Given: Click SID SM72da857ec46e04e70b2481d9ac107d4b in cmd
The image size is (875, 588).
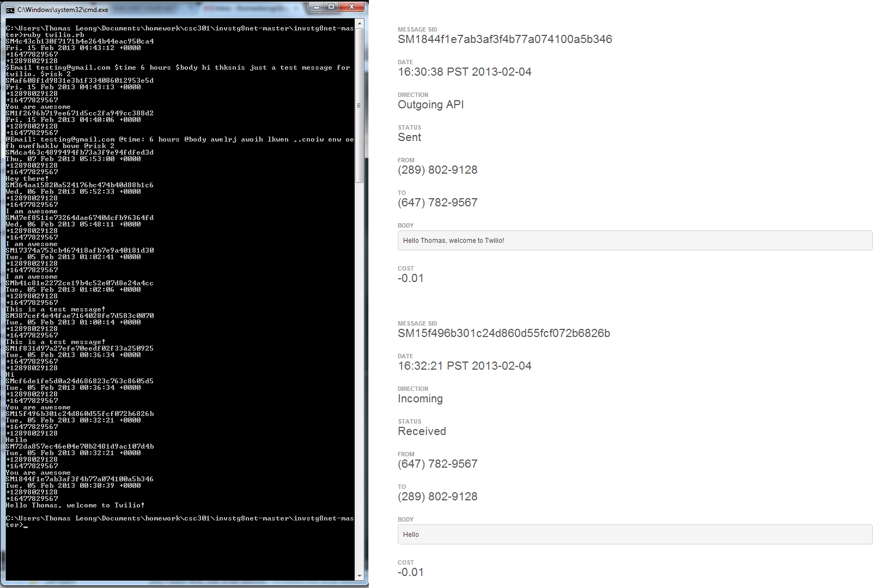Looking at the screenshot, I should [x=80, y=446].
